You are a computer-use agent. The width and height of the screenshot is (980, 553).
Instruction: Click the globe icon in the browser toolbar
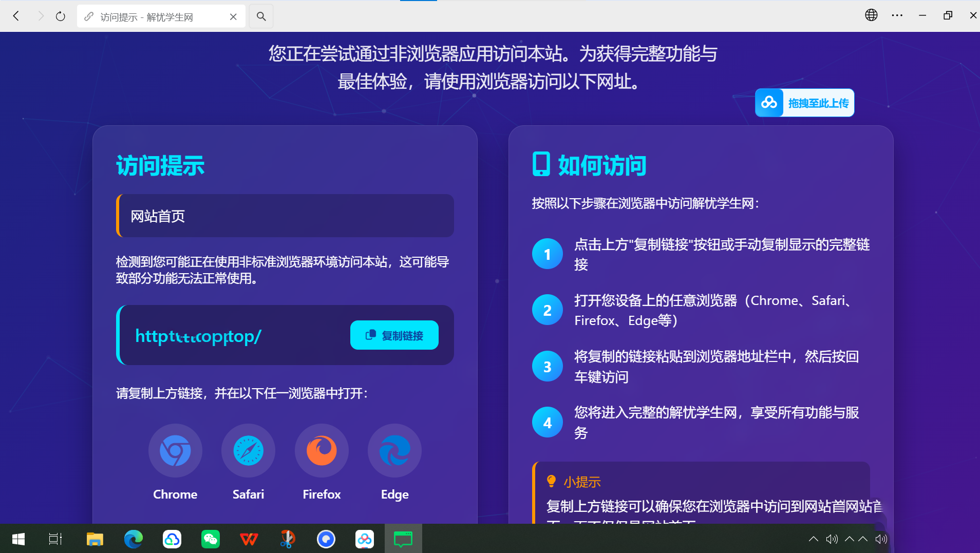871,15
